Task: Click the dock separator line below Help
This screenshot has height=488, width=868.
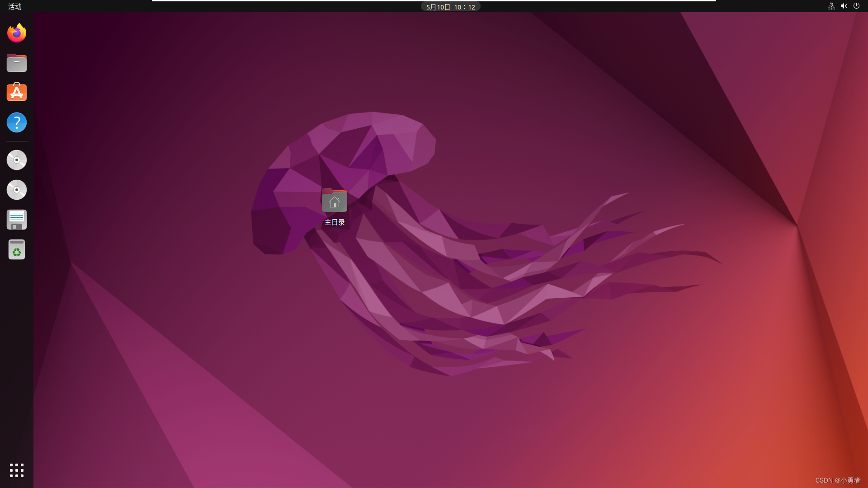Action: tap(17, 141)
